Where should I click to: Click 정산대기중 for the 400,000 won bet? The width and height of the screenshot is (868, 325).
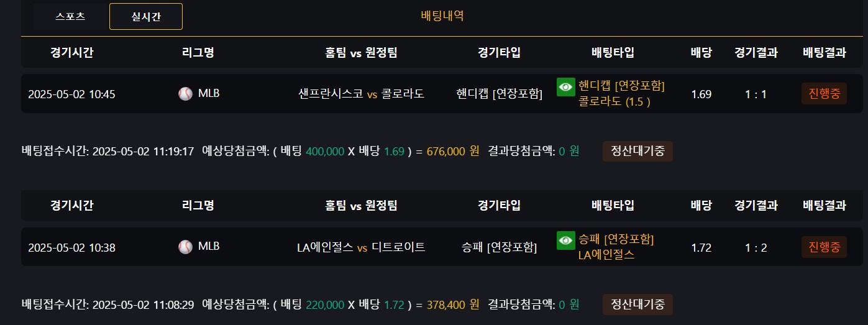637,151
